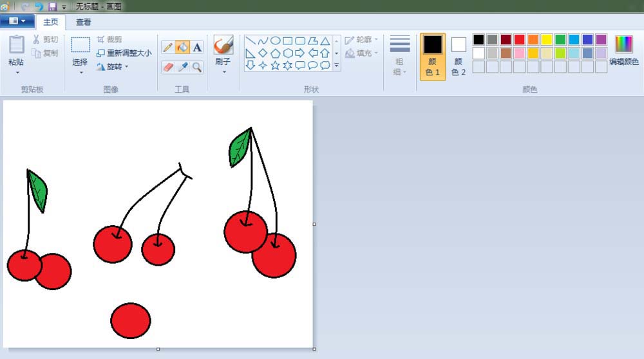The height and width of the screenshot is (359, 644).
Task: Click the Copy button
Action: pos(46,53)
